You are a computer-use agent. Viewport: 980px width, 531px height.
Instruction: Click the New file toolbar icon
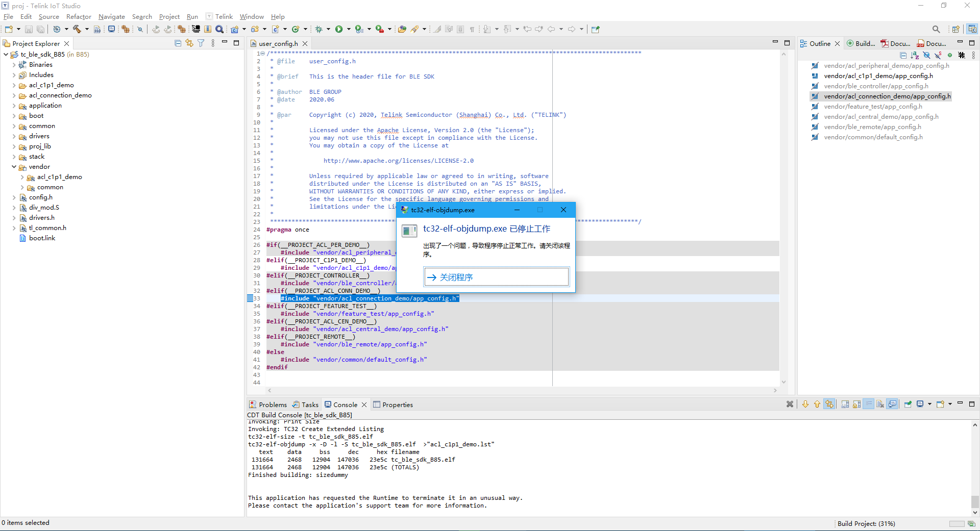coord(9,29)
